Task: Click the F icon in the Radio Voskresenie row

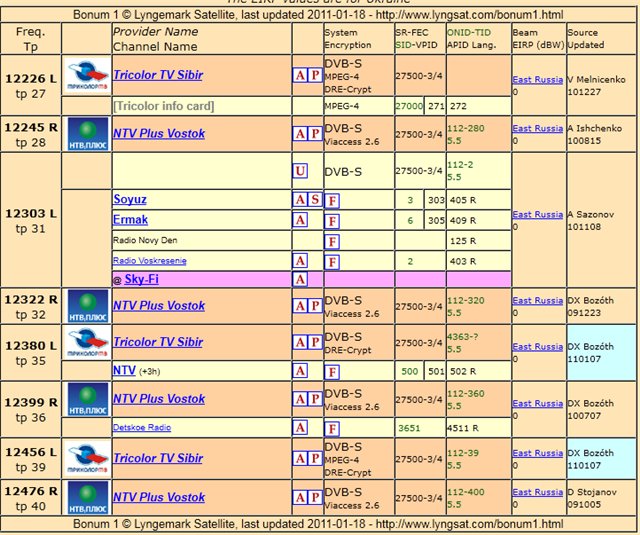Action: click(x=332, y=262)
